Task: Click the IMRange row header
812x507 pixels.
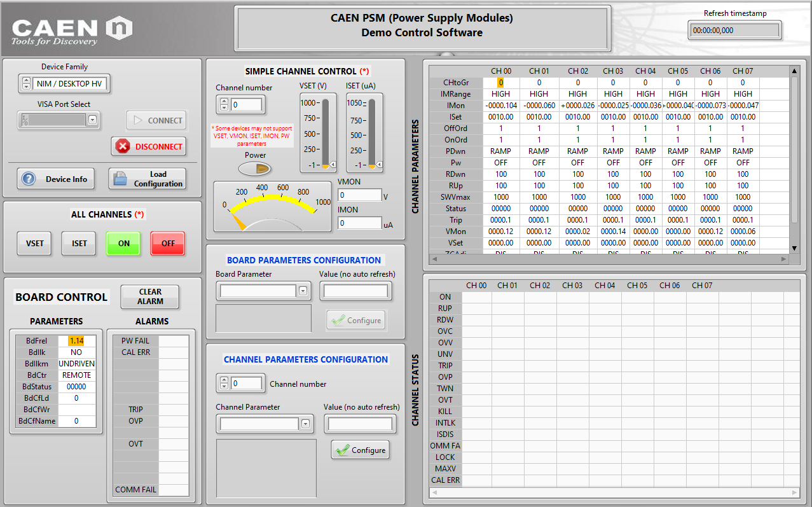Action: pyautogui.click(x=456, y=94)
